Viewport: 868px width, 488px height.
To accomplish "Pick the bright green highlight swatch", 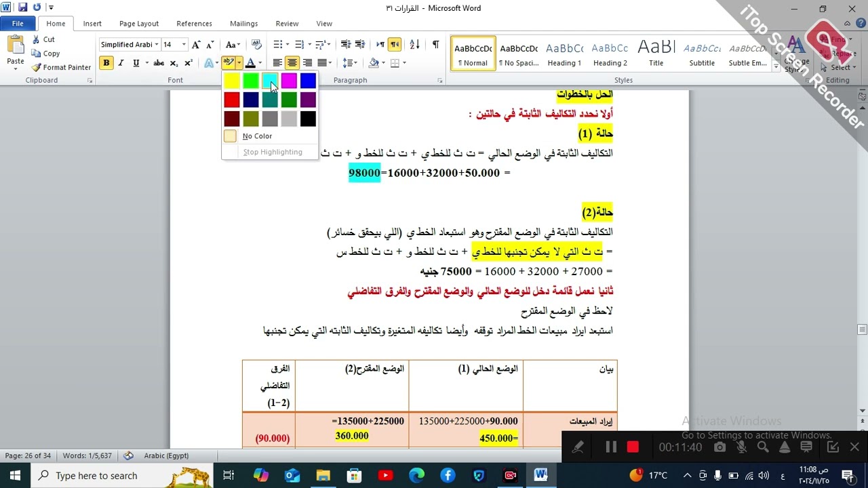I will point(251,81).
